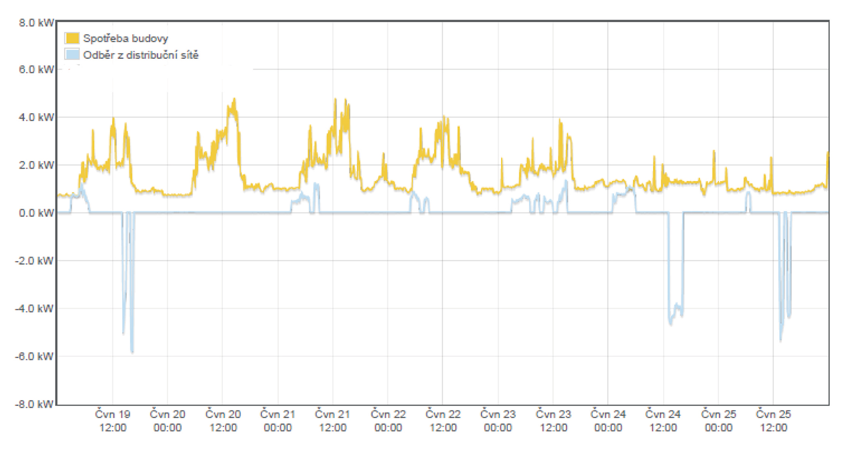Click the 'Čvn 23 12:00' time label

553,421
